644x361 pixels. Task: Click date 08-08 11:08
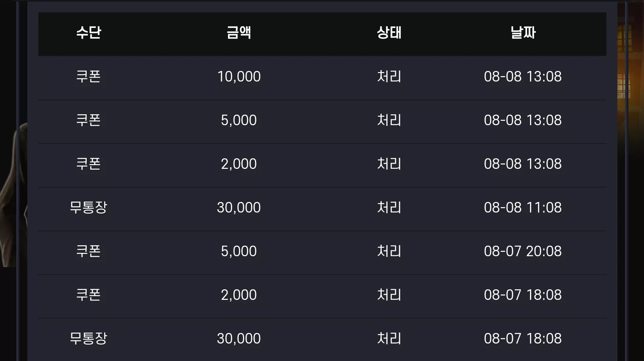pos(523,207)
